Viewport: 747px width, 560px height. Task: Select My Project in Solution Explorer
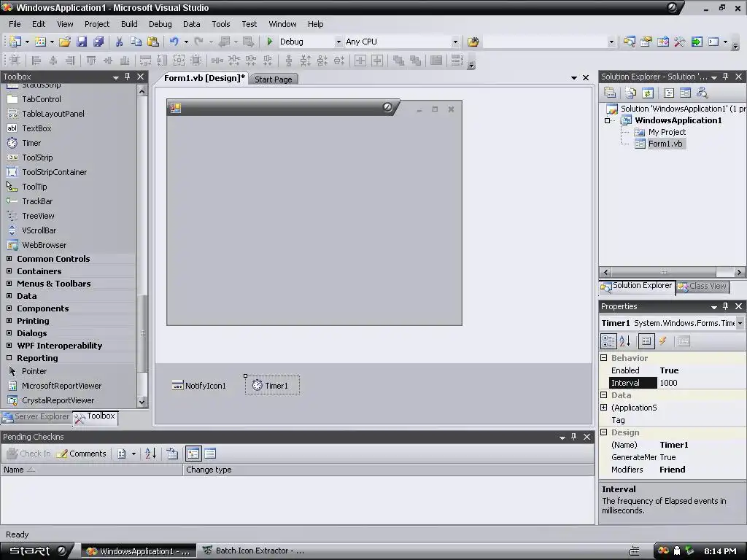pos(667,132)
